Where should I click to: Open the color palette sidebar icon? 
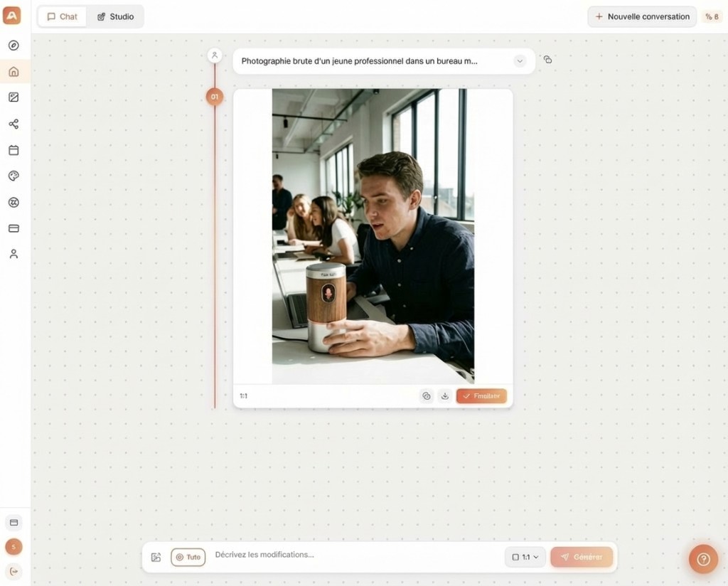[x=14, y=176]
